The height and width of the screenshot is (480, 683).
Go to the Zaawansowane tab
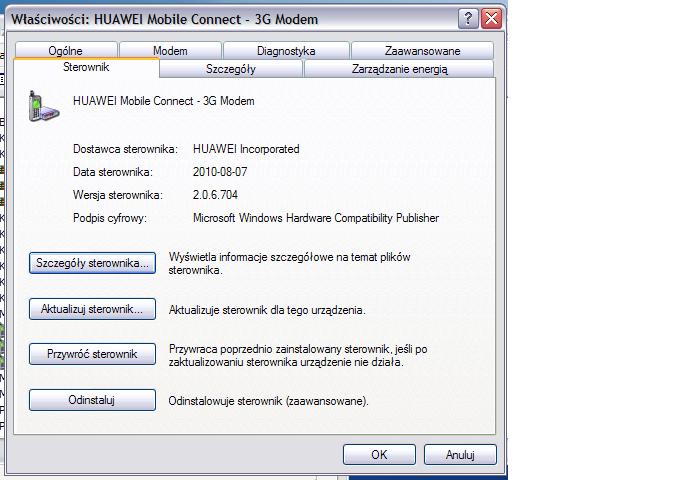(424, 51)
